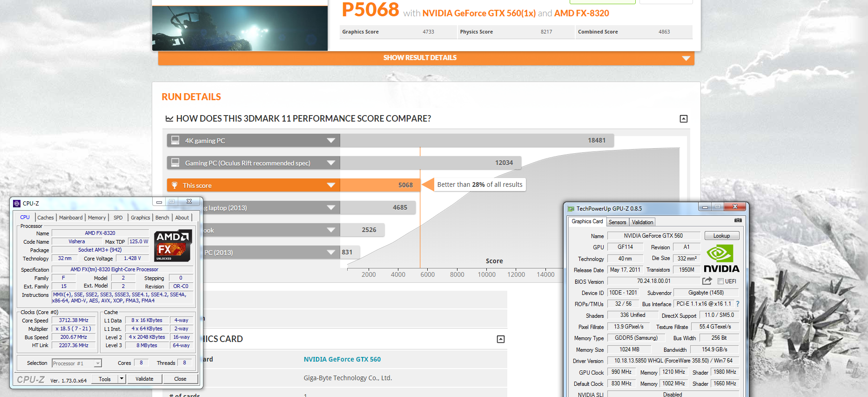
Task: Click the NVIDIA logo in GPU-Z
Action: point(721,259)
